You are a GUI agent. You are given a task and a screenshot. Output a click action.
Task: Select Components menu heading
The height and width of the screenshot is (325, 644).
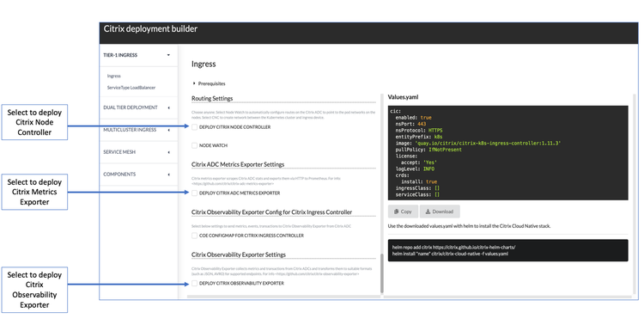click(x=119, y=175)
